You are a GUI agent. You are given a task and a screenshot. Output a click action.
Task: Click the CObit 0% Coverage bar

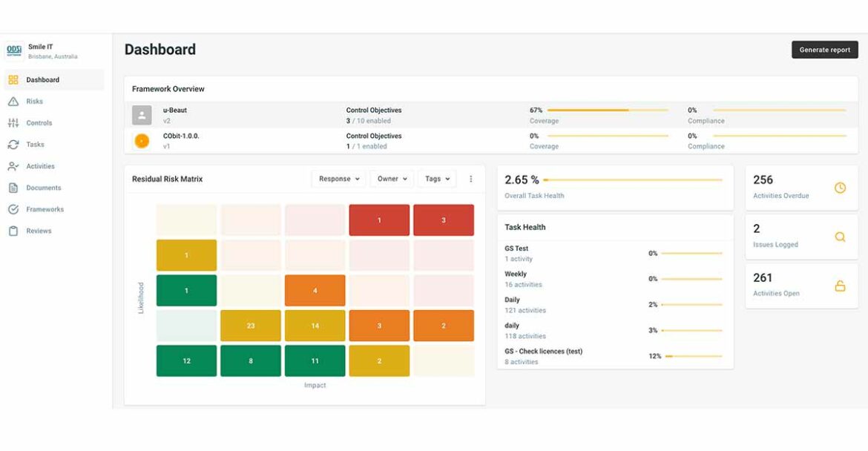(608, 136)
